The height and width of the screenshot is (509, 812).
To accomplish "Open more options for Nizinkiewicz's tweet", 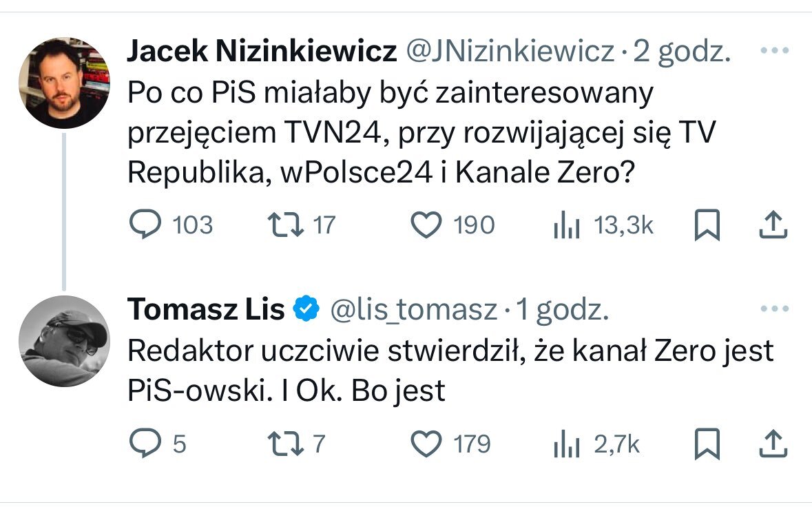I will point(773,51).
